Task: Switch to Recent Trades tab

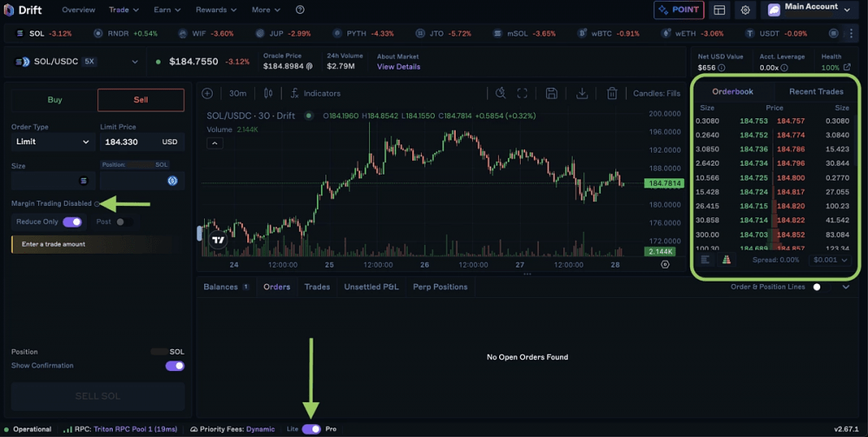Action: [x=816, y=92]
